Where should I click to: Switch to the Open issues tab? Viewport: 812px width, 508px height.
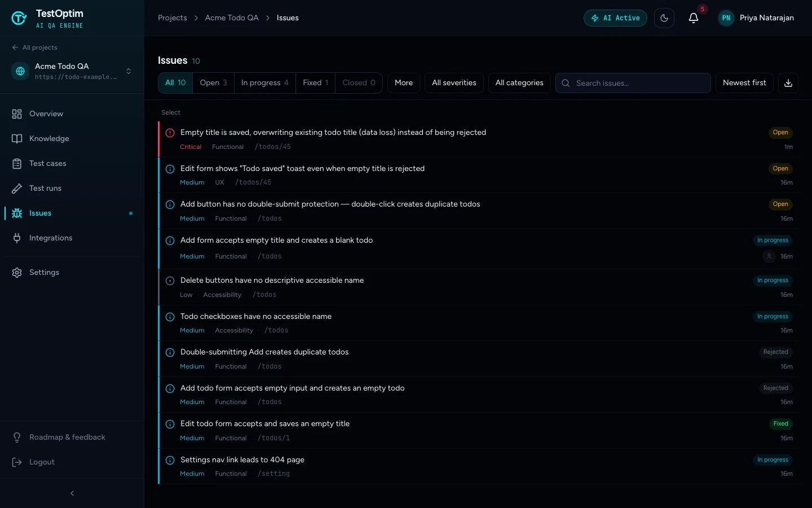pos(214,83)
